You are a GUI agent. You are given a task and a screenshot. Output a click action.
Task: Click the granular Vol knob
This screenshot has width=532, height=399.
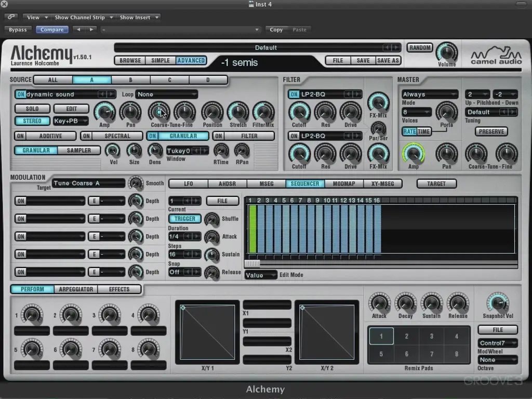click(x=113, y=151)
